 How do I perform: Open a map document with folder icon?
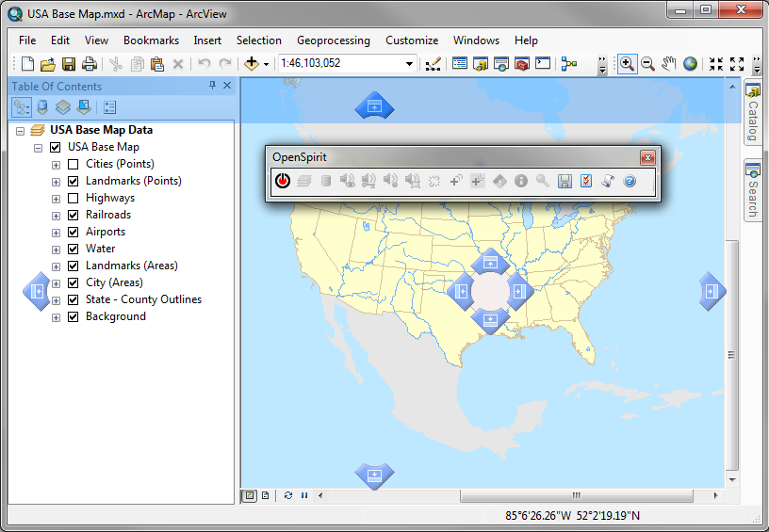[x=47, y=64]
